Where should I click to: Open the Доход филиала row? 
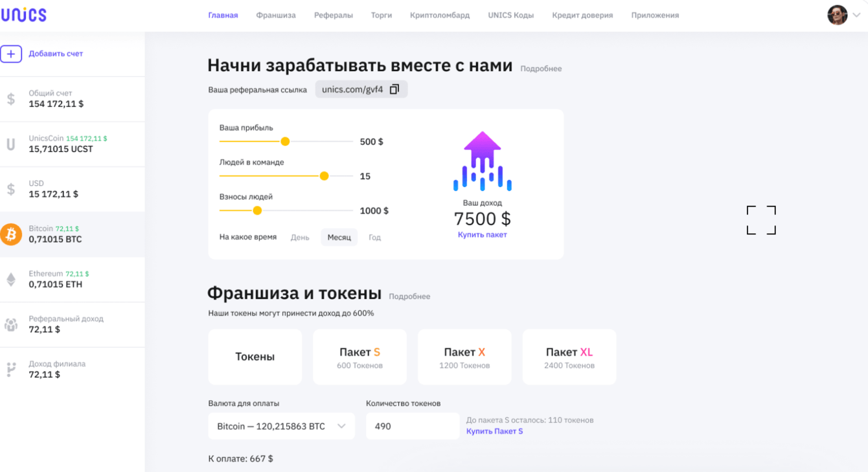(73, 370)
